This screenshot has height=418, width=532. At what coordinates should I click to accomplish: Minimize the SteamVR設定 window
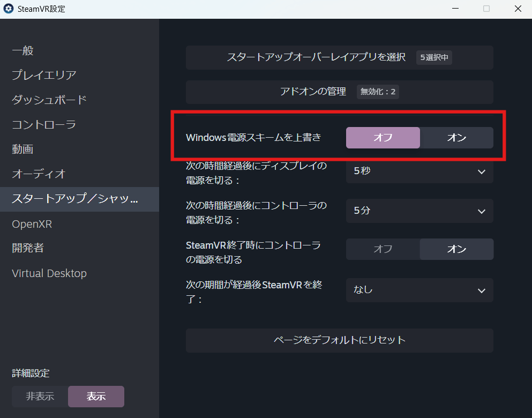[x=455, y=9]
